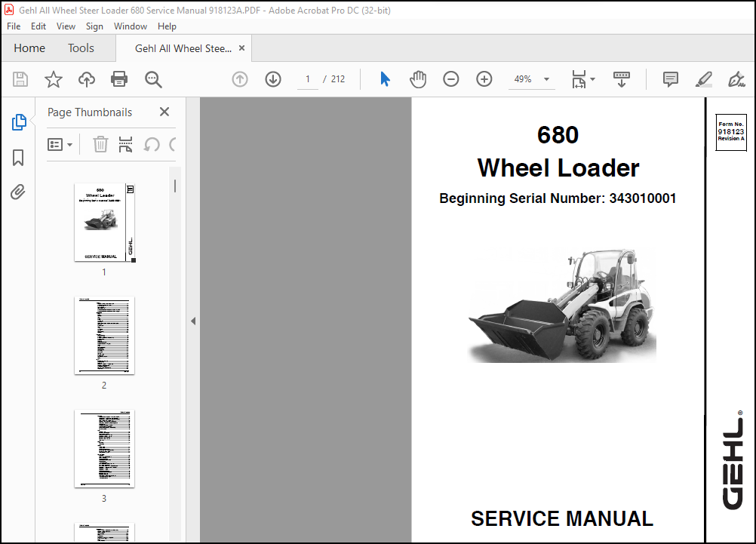The image size is (756, 544).
Task: Add document to favorites with star icon
Action: point(54,79)
